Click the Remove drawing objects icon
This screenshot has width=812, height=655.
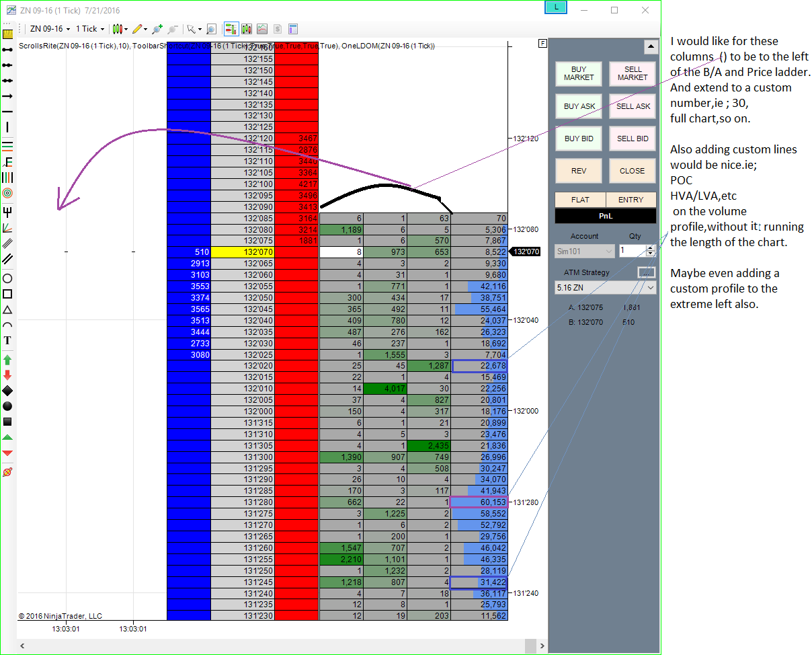pyautogui.click(x=8, y=472)
